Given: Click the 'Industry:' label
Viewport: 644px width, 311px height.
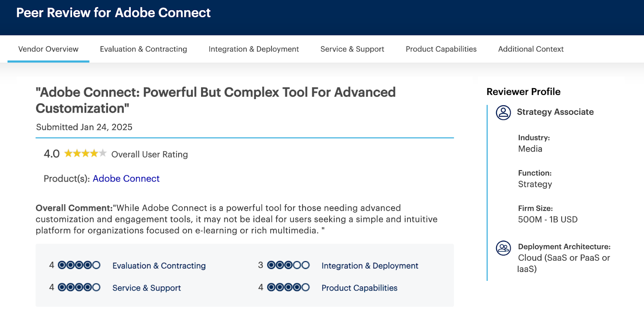Looking at the screenshot, I should click(534, 138).
